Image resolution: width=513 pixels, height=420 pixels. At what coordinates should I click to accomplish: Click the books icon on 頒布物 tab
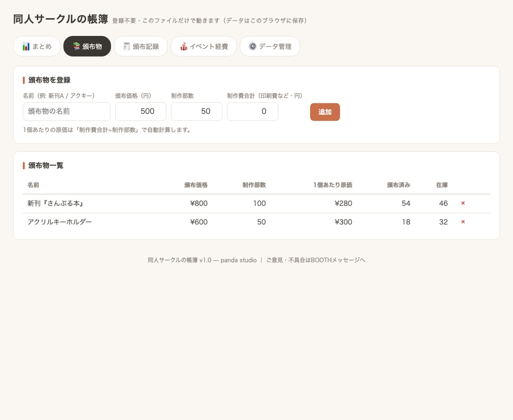(x=76, y=46)
